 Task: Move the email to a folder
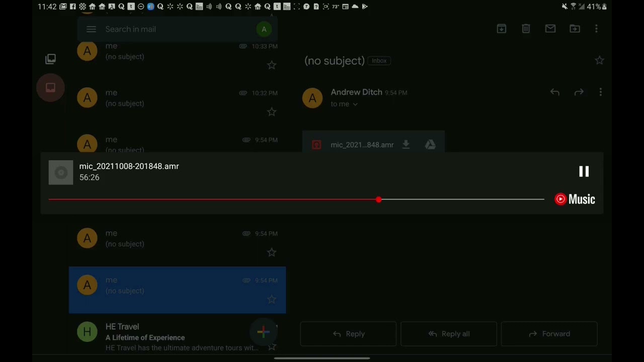(x=575, y=29)
